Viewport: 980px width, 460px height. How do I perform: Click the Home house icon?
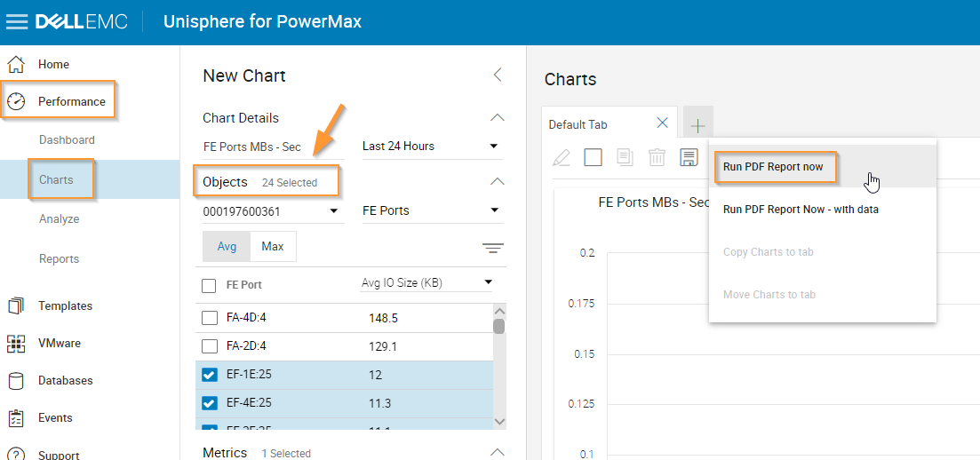16,65
